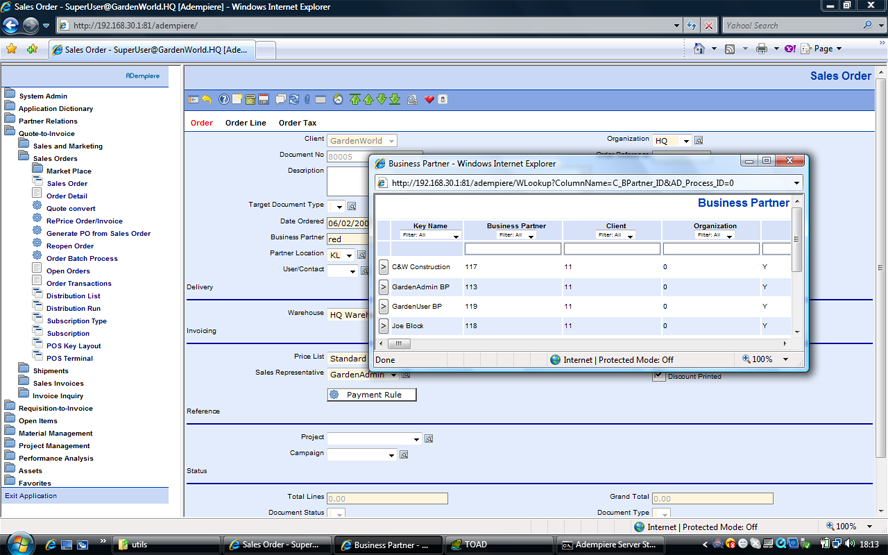Click the yellow Undo arrow toolbar icon
Viewport: 888px width, 555px height.
207,100
